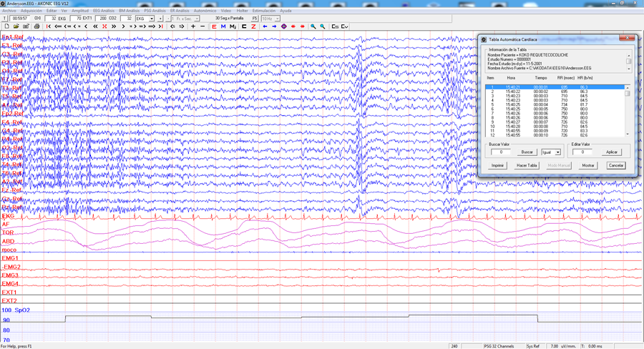The width and height of the screenshot is (644, 349).
Task: Open the PSG Análisis menu
Action: pyautogui.click(x=155, y=11)
